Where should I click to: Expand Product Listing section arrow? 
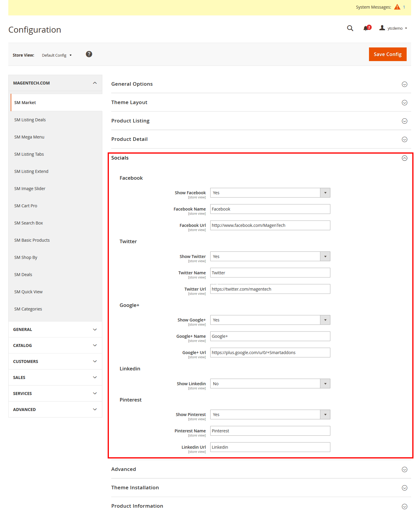point(404,121)
